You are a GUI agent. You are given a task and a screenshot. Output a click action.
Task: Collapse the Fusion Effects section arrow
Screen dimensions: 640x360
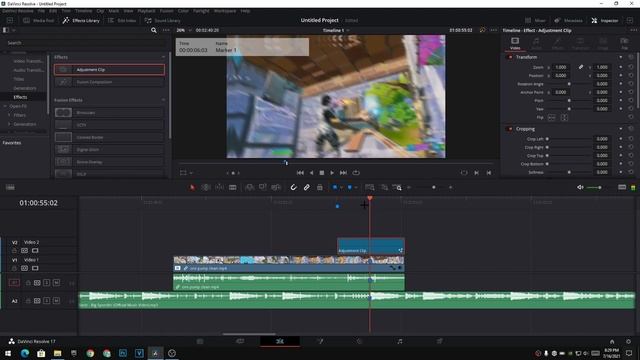pos(163,100)
